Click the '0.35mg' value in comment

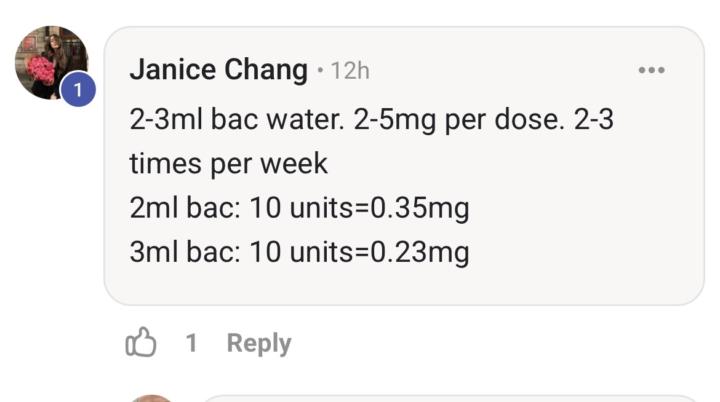click(420, 208)
